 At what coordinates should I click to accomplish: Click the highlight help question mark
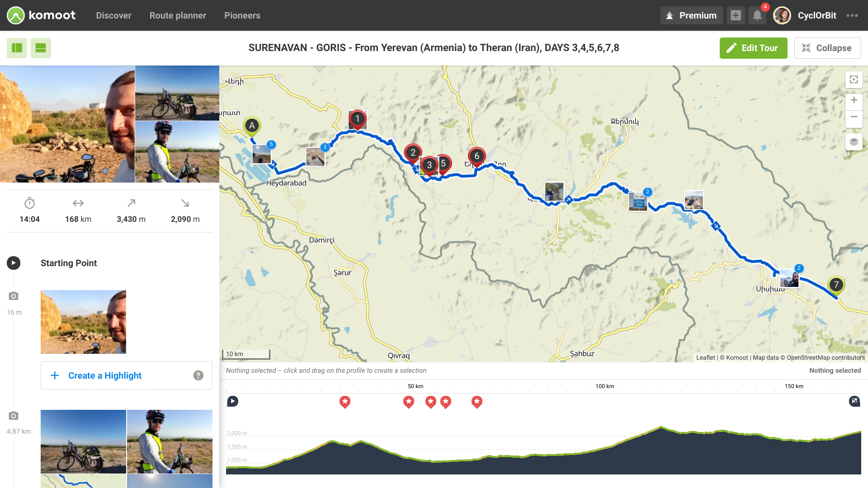[x=198, y=375]
